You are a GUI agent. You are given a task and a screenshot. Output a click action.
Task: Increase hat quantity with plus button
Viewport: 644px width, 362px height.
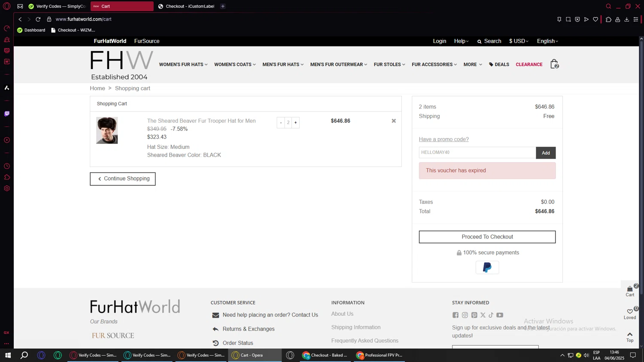click(295, 123)
